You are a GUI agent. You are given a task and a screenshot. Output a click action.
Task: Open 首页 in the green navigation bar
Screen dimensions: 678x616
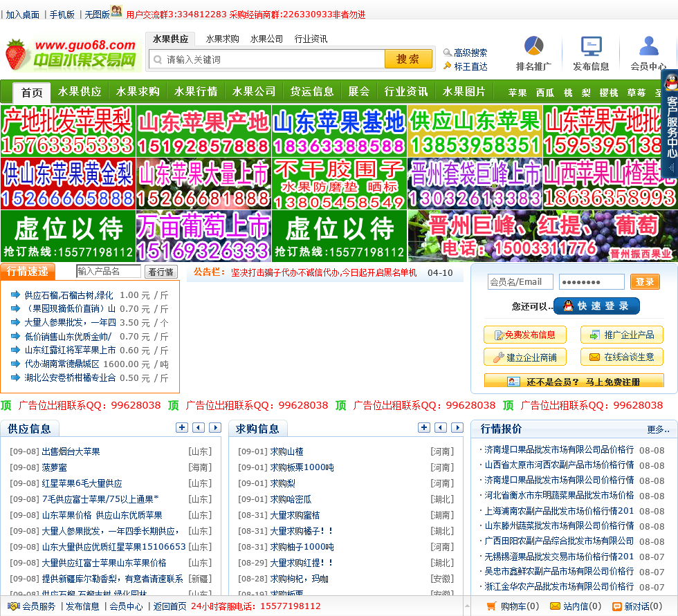click(32, 93)
